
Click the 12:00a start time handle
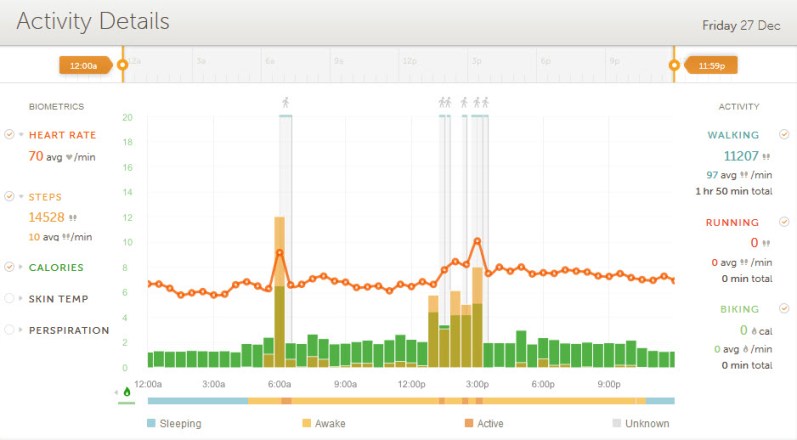tap(84, 66)
